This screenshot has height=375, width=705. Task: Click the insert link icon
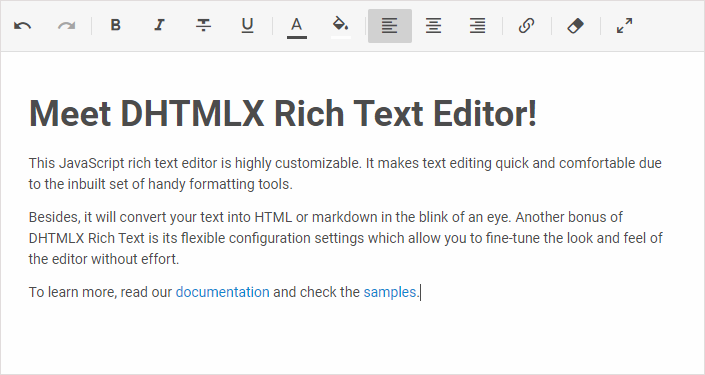pyautogui.click(x=527, y=26)
